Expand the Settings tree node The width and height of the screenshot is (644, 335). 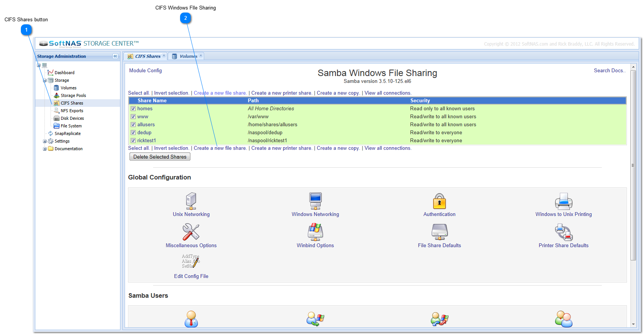(x=44, y=141)
